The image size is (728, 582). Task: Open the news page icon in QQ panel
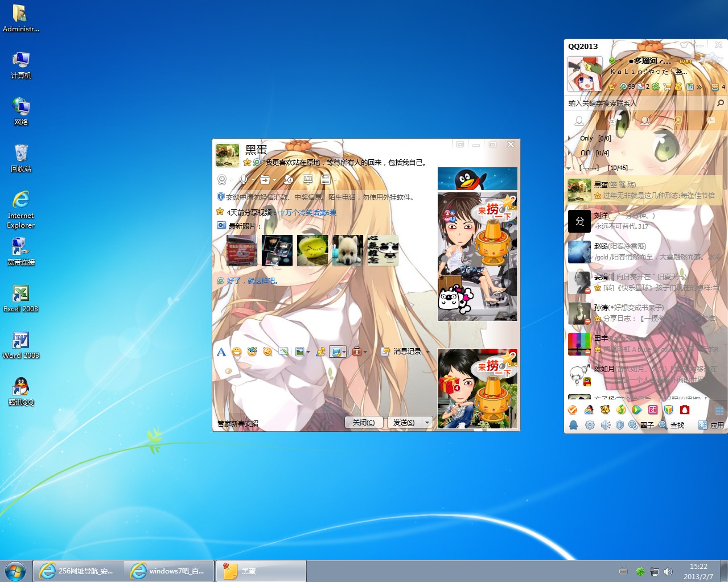pos(689,86)
